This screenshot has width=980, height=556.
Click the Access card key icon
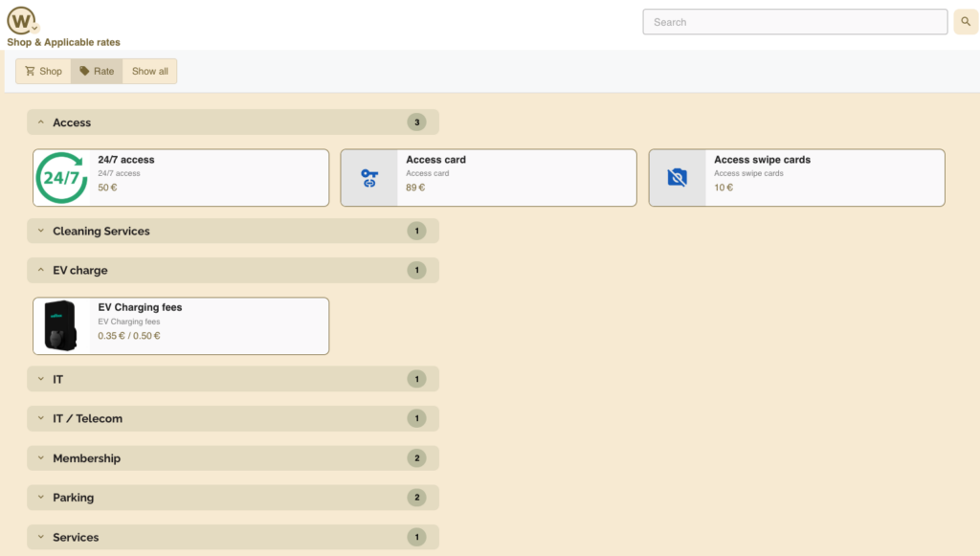coord(369,178)
